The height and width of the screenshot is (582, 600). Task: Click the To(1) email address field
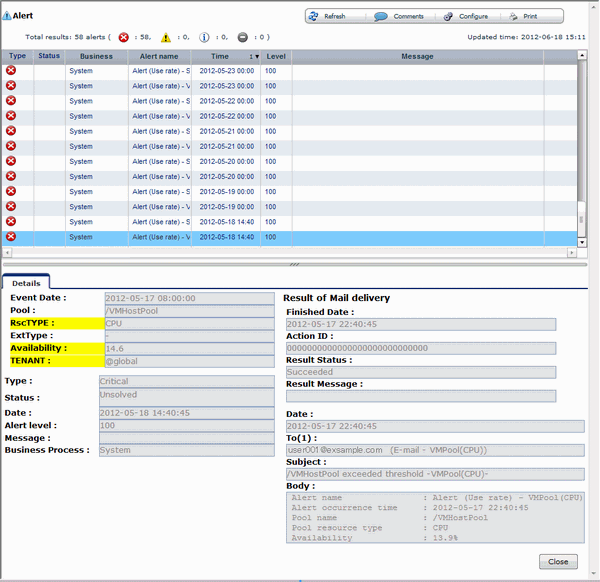tap(435, 450)
